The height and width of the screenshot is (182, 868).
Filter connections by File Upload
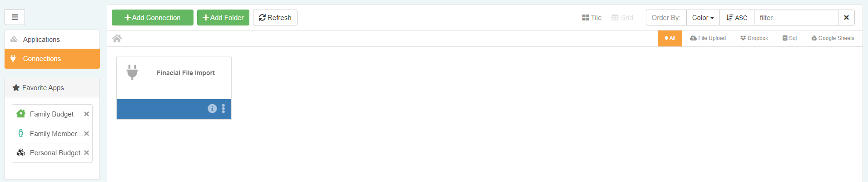pyautogui.click(x=708, y=38)
